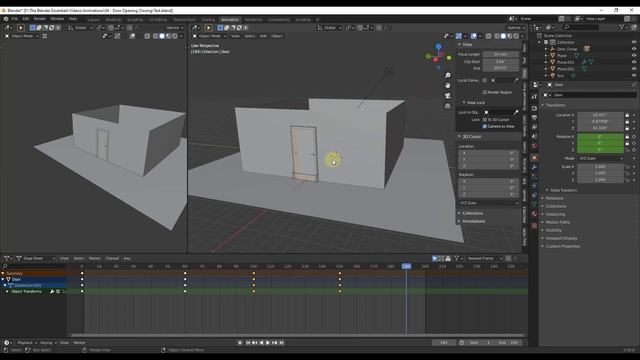This screenshot has width=640, height=360.
Task: Toggle visibility eye for Plane.001 in outliner
Action: coord(634,62)
